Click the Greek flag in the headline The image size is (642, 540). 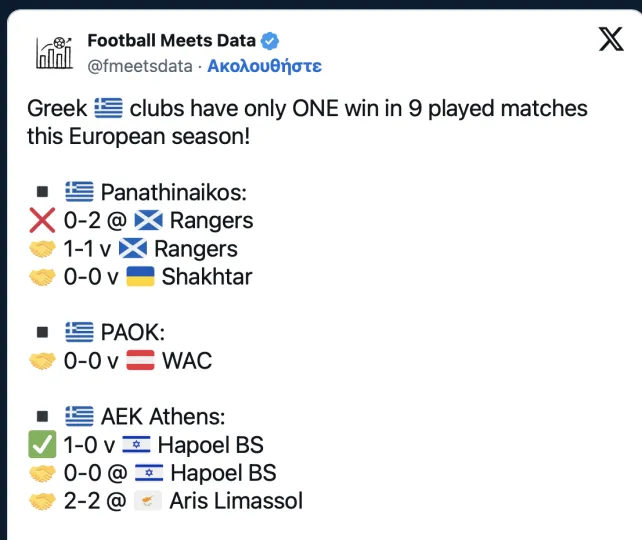coord(109,108)
